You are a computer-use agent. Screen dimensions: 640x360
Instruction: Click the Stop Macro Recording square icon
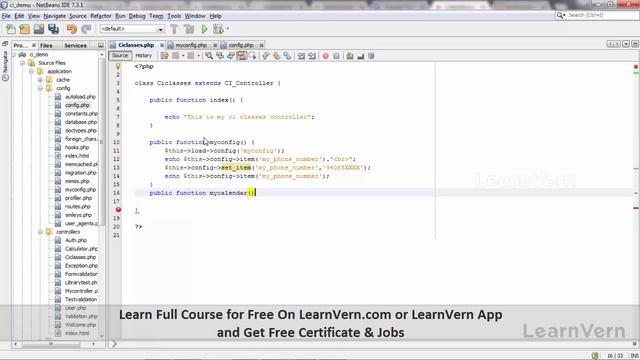(336, 56)
